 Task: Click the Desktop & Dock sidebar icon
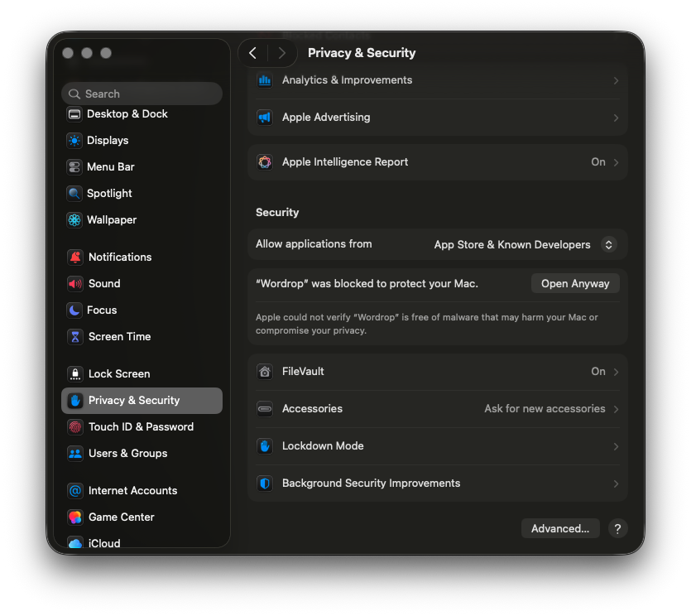coord(74,114)
